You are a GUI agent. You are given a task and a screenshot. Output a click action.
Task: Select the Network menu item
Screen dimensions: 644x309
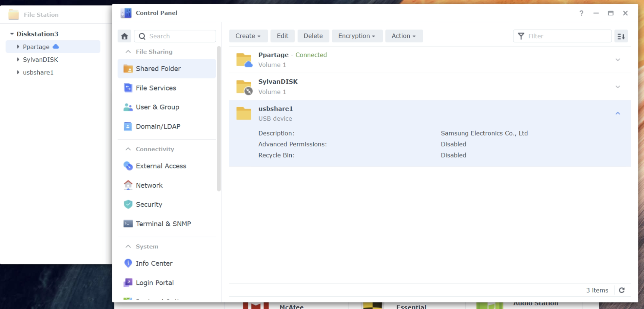pos(149,185)
